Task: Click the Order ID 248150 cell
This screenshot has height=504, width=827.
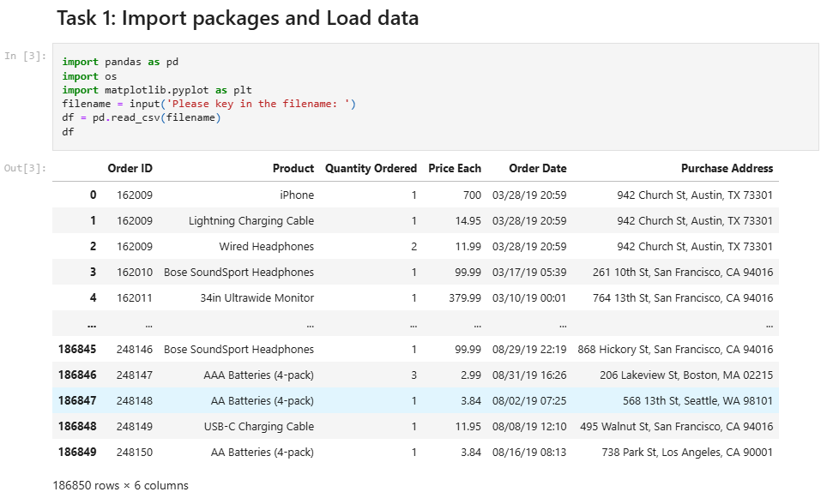Action: [x=135, y=453]
